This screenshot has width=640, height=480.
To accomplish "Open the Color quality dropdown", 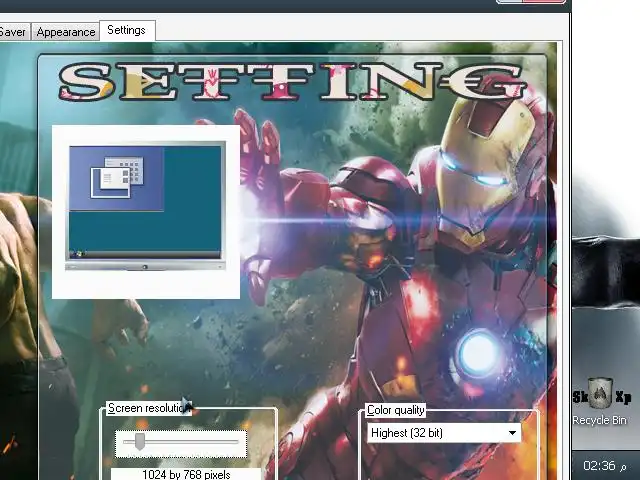I will tap(444, 433).
